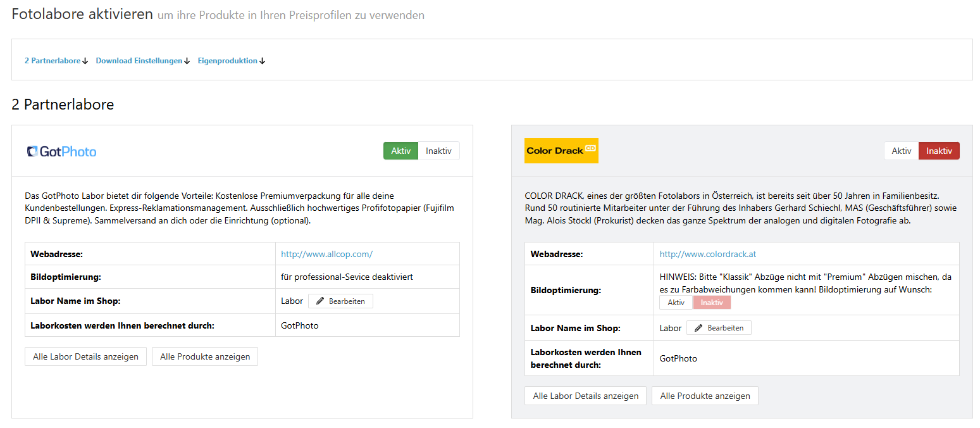This screenshot has width=980, height=428.
Task: Set GotPhoto lab to Aktiv
Action: [401, 151]
